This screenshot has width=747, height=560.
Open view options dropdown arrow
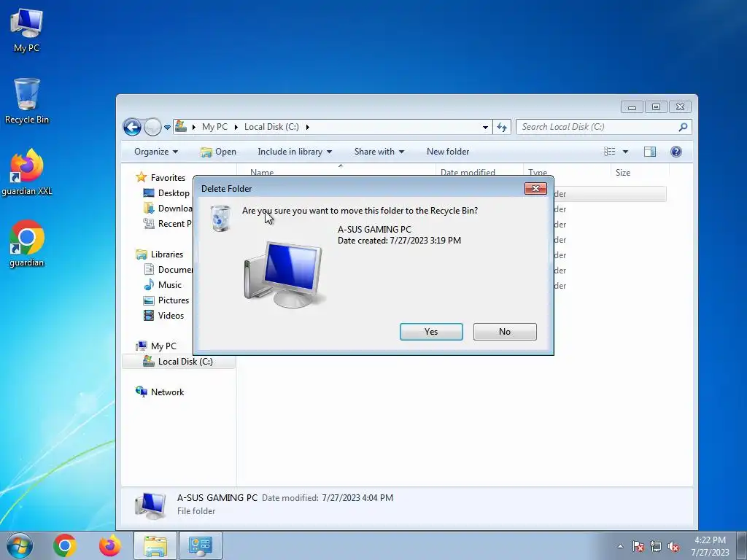(x=625, y=152)
